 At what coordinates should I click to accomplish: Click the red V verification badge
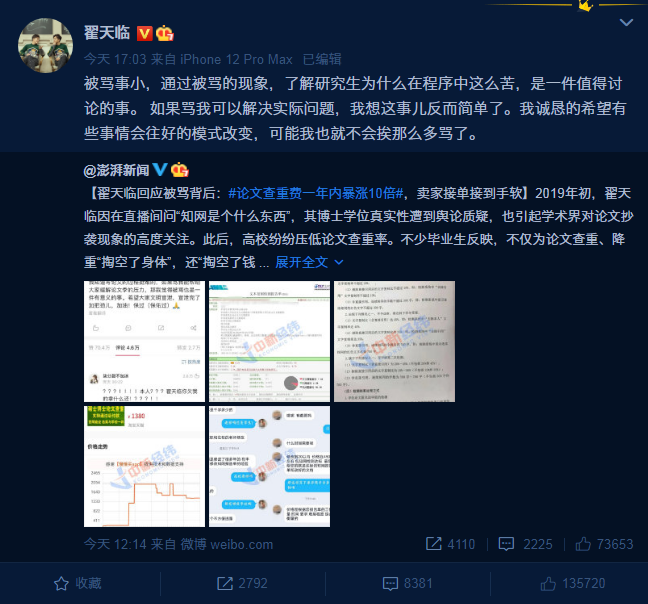pos(145,33)
